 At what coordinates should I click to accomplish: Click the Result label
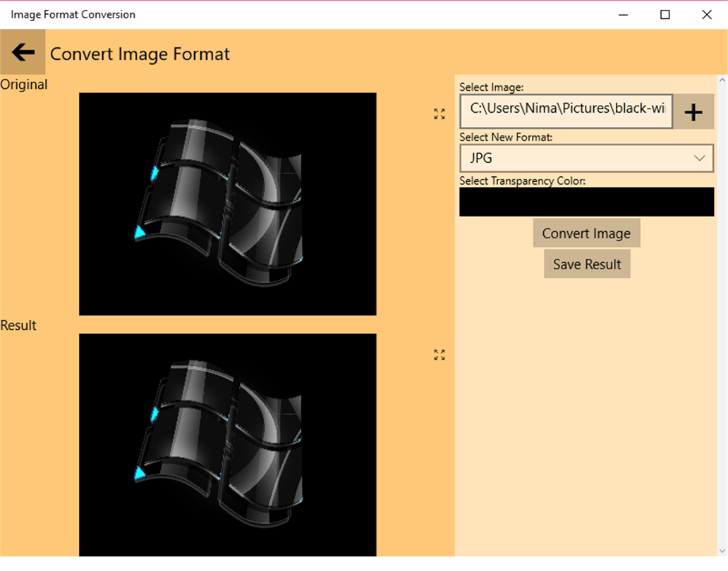(x=18, y=325)
